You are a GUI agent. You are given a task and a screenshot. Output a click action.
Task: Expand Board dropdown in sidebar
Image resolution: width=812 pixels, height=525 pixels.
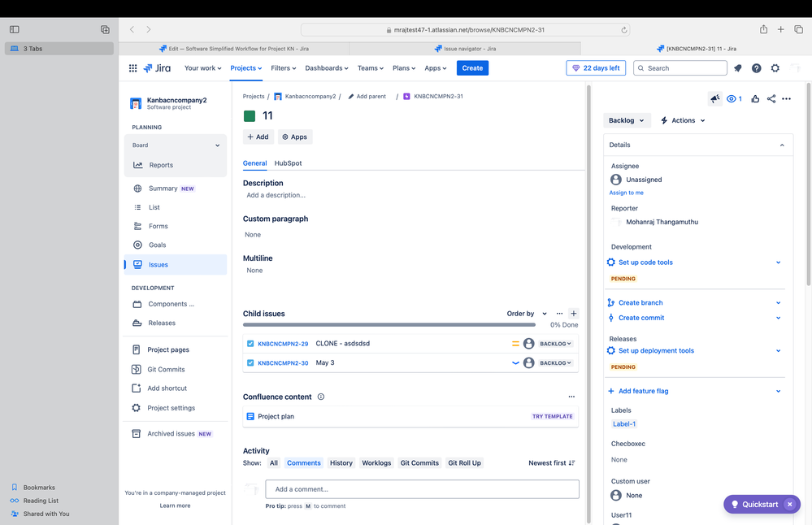[x=218, y=145]
